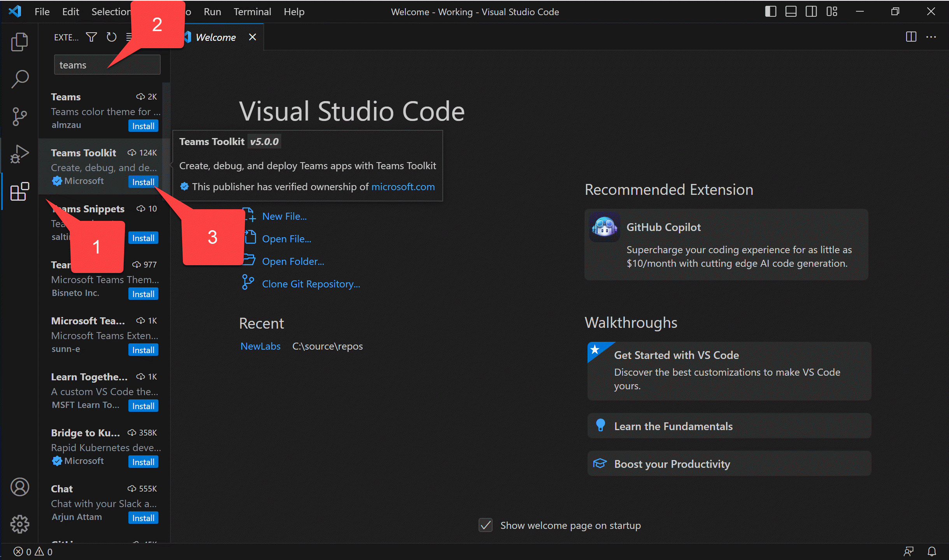Toggle Show welcome page on startup checkbox
The height and width of the screenshot is (560, 949).
coord(486,525)
